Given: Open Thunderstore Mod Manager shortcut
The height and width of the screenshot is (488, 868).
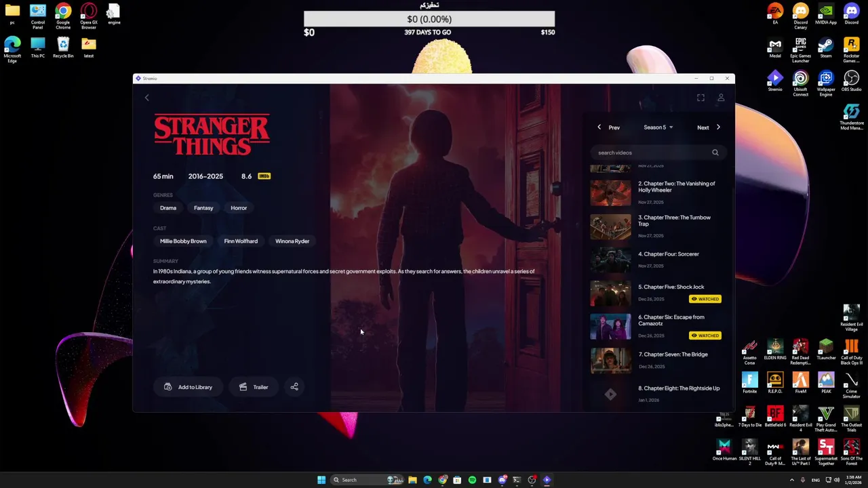Looking at the screenshot, I should 851,117.
